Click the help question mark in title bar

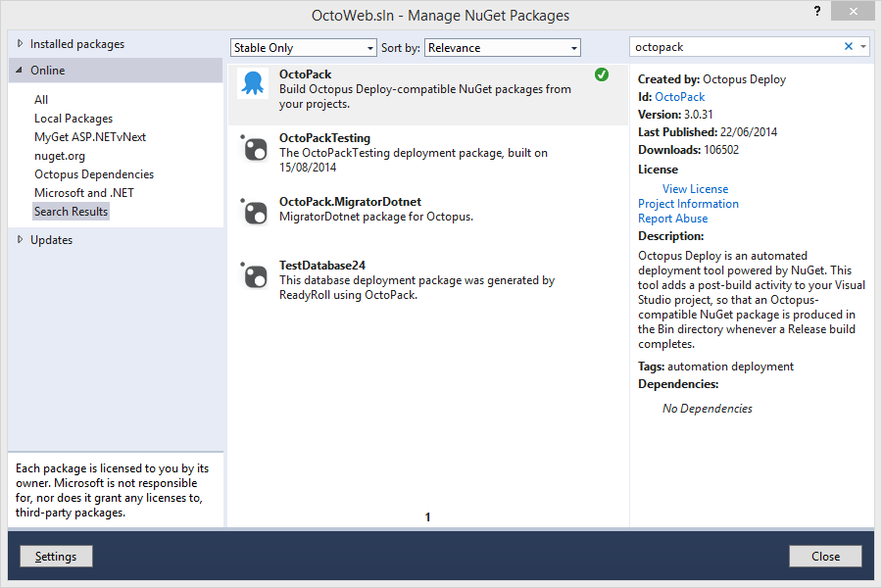coord(817,11)
